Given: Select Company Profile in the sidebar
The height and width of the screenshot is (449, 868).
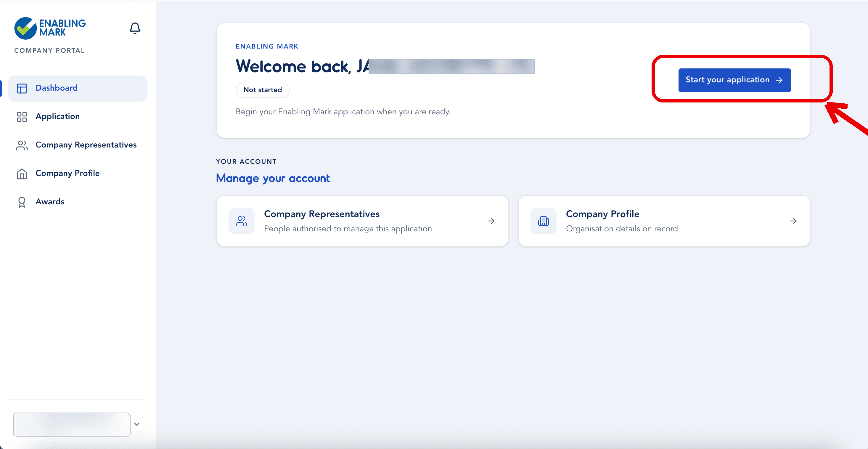Looking at the screenshot, I should click(x=78, y=173).
